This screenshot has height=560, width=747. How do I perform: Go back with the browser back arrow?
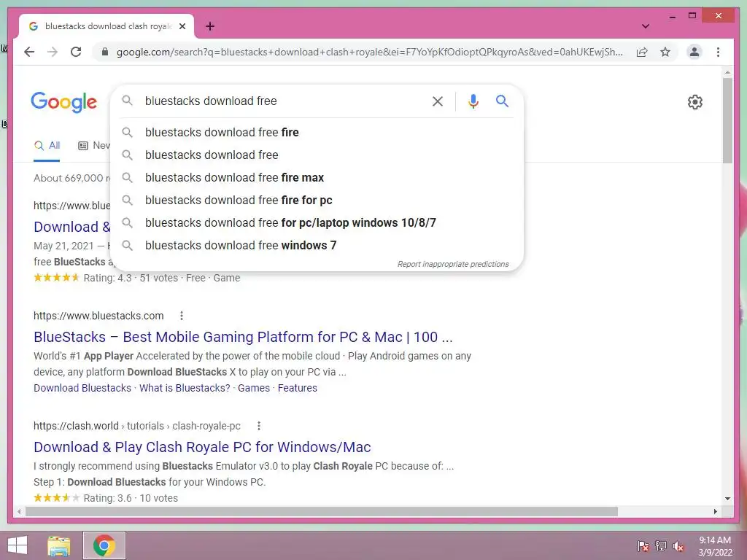[x=29, y=52]
